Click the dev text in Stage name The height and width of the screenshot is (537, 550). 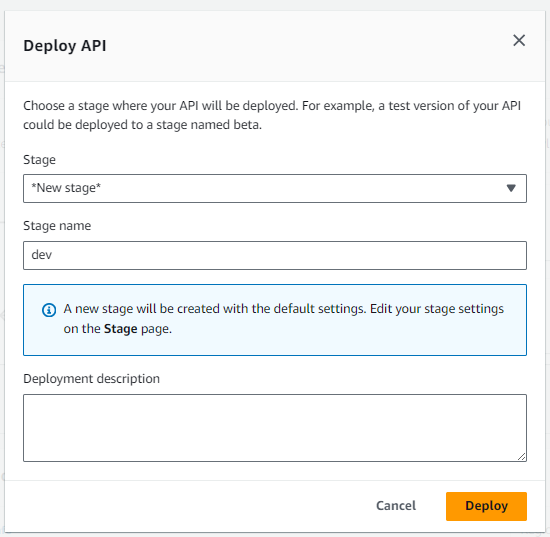tap(41, 255)
